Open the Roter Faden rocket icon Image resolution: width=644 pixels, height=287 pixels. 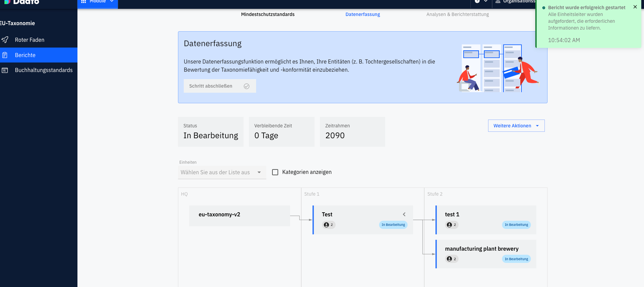tap(5, 40)
